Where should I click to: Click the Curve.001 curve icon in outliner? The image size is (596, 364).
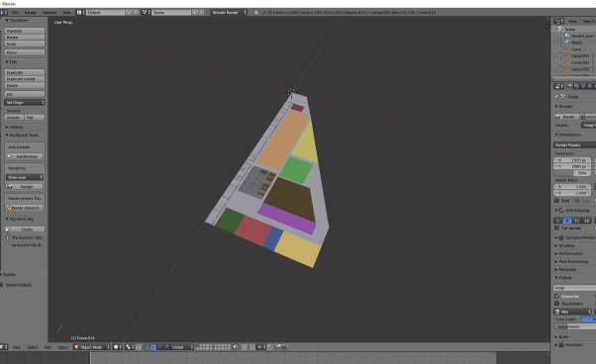[568, 55]
